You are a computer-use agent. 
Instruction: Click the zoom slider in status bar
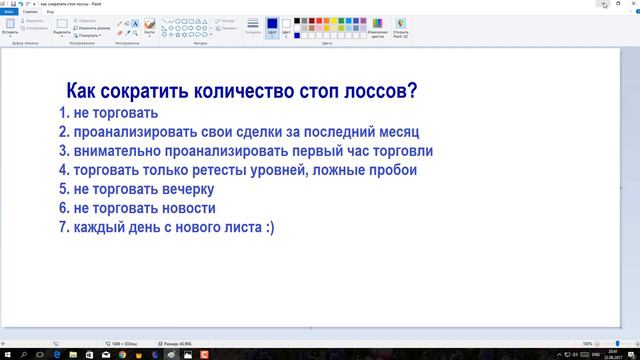(617, 344)
